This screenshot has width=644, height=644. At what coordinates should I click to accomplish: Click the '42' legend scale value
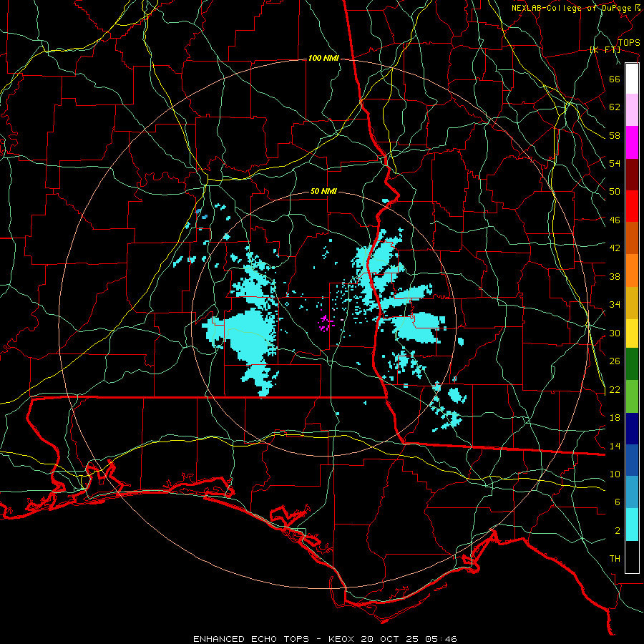[615, 248]
